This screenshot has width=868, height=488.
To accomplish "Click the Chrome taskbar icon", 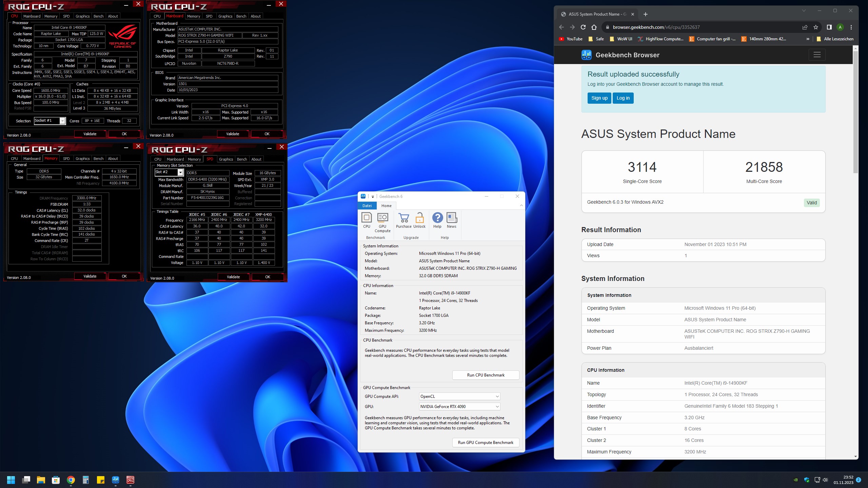I will pos(71,480).
